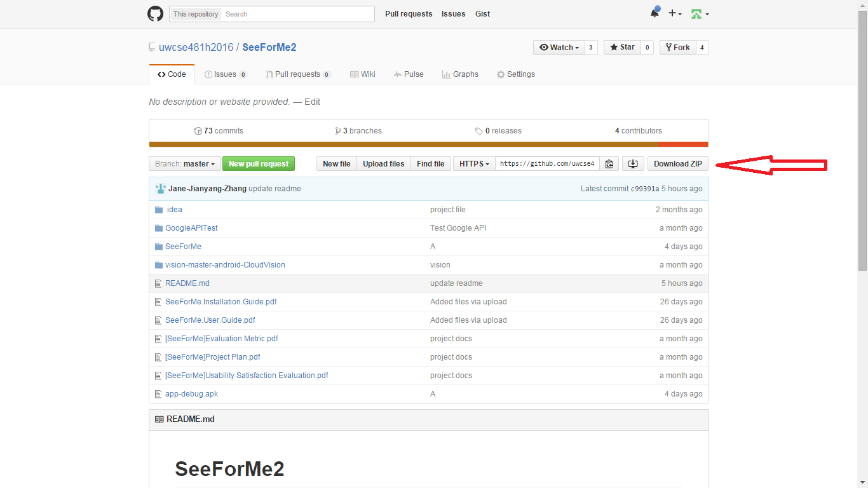
Task: Open the SeeForMe2 repository title link
Action: coord(269,48)
